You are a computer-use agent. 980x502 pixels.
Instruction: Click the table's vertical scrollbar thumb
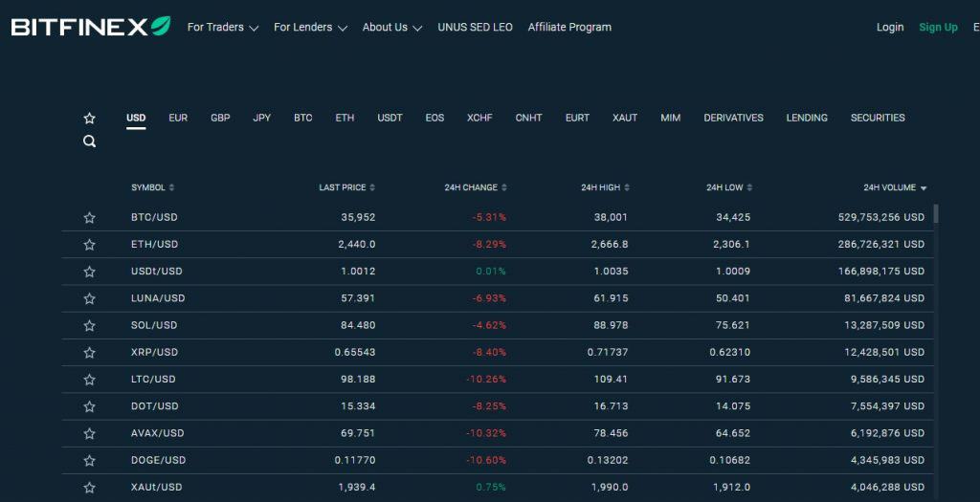point(936,213)
